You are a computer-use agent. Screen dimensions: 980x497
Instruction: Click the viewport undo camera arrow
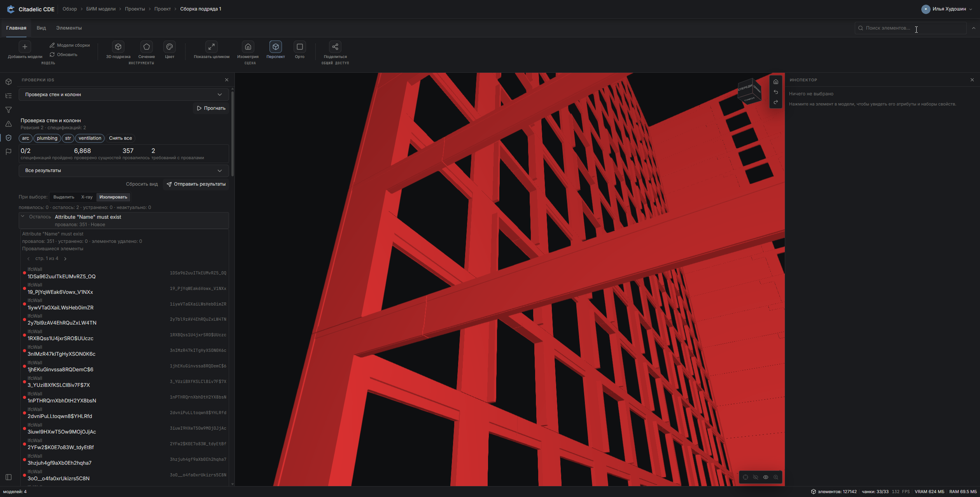[776, 92]
